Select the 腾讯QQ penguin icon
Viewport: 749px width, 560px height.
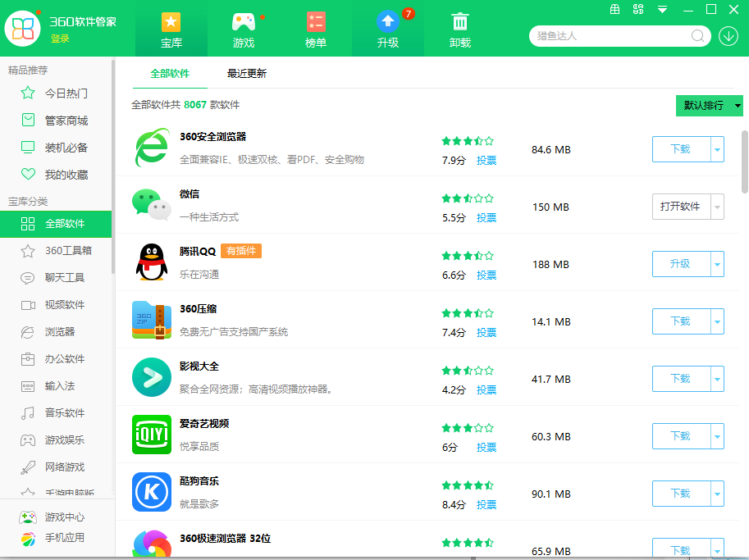152,264
